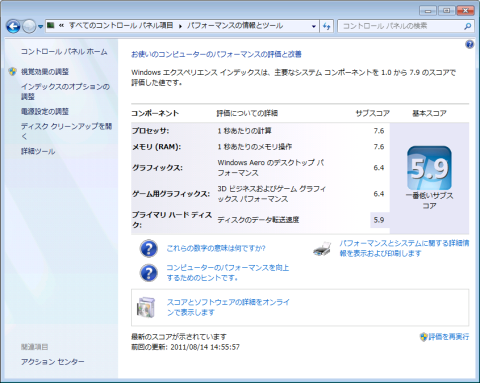
Task: Click question icon beside これらの数字の意味は何ですか?
Action: click(x=149, y=248)
